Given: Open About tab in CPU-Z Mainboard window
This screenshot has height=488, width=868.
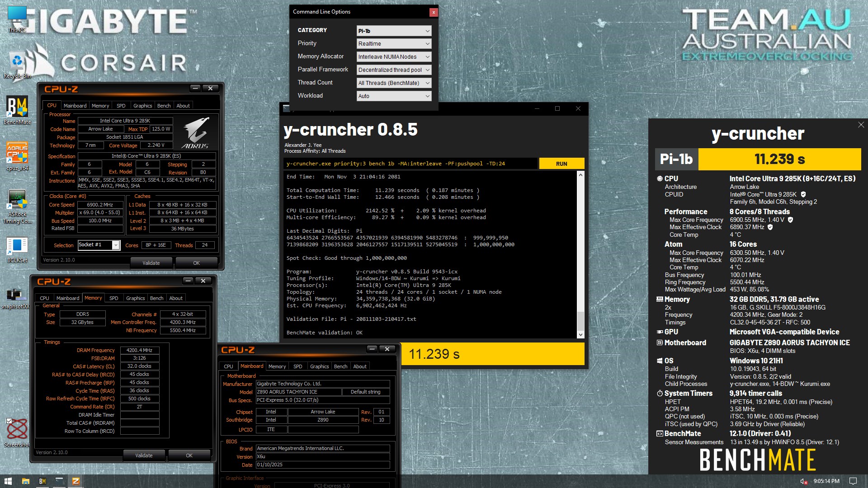Looking at the screenshot, I should click(x=360, y=366).
